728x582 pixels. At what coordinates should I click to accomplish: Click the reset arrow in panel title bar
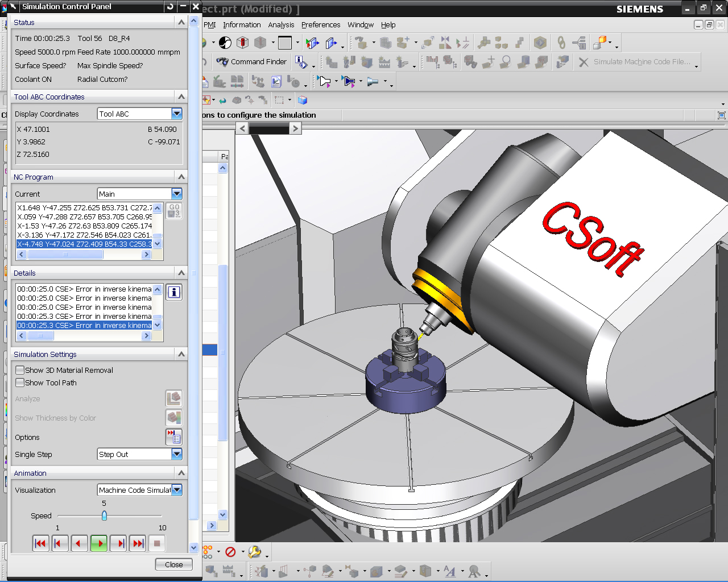[170, 6]
